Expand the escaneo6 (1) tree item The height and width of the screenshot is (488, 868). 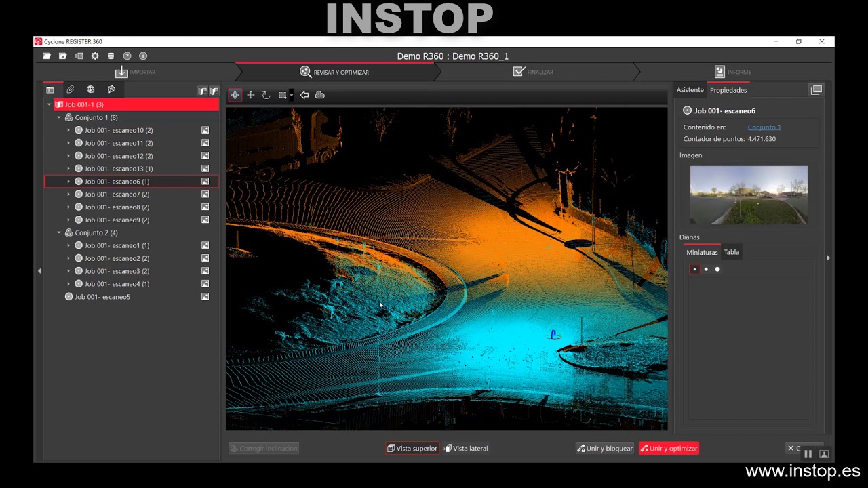coord(68,182)
